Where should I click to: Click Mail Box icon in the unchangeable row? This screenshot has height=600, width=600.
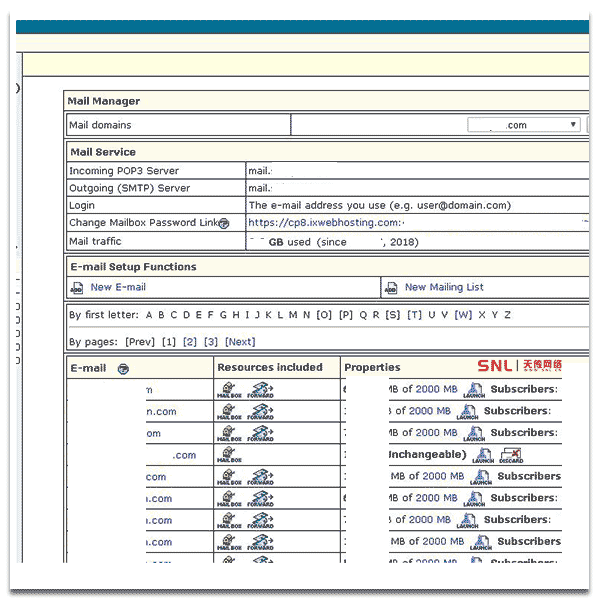(229, 455)
